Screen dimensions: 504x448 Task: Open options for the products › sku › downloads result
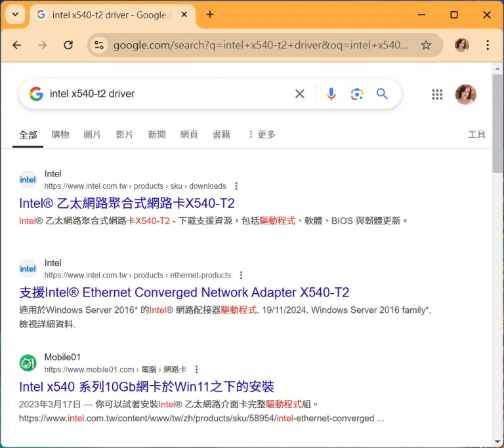coord(236,186)
